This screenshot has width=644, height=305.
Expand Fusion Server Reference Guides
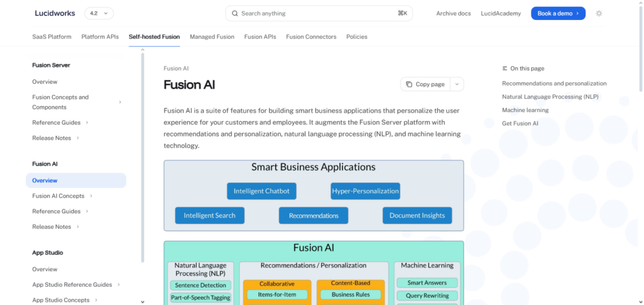click(87, 123)
